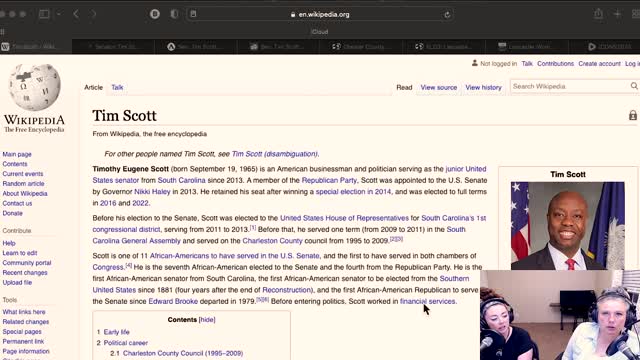The height and width of the screenshot is (360, 640).
Task: Switch to the second browser tab
Action: pos(113,47)
